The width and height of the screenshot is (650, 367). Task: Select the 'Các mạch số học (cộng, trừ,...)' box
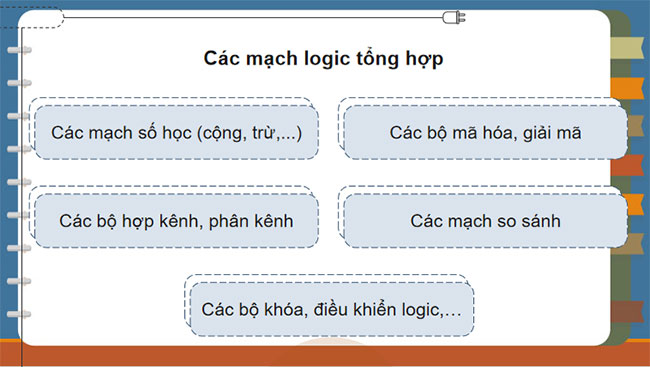[x=177, y=133]
